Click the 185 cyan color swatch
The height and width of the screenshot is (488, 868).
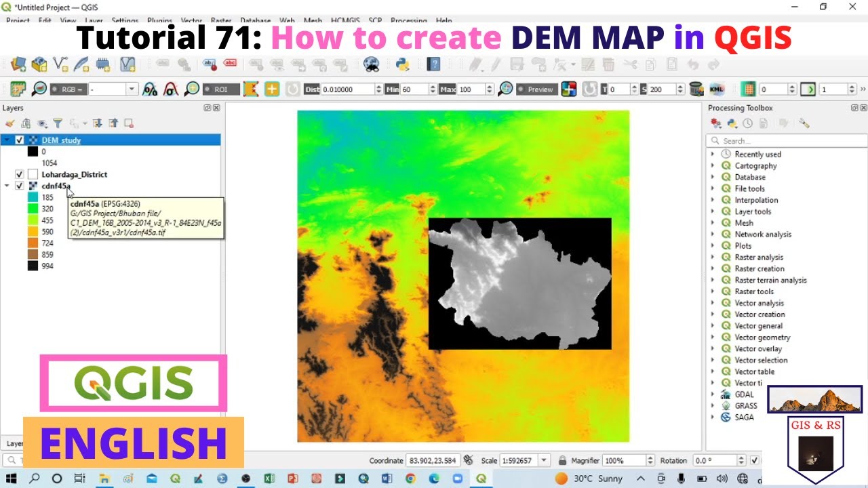(x=33, y=197)
